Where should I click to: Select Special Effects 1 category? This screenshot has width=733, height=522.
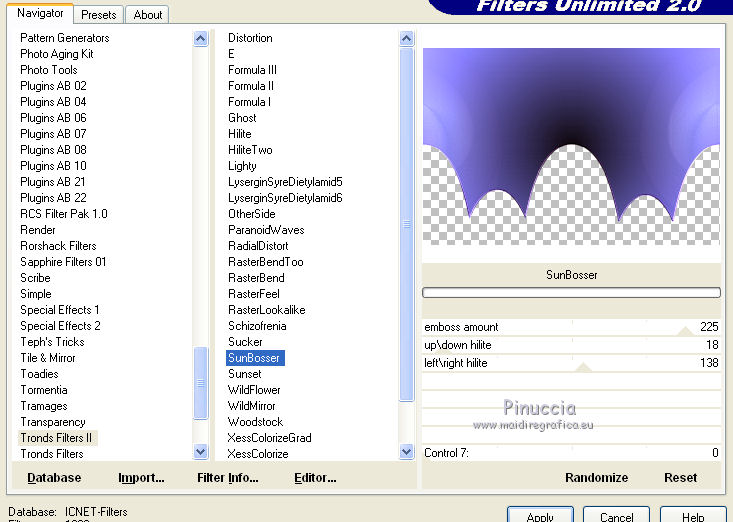click(60, 310)
